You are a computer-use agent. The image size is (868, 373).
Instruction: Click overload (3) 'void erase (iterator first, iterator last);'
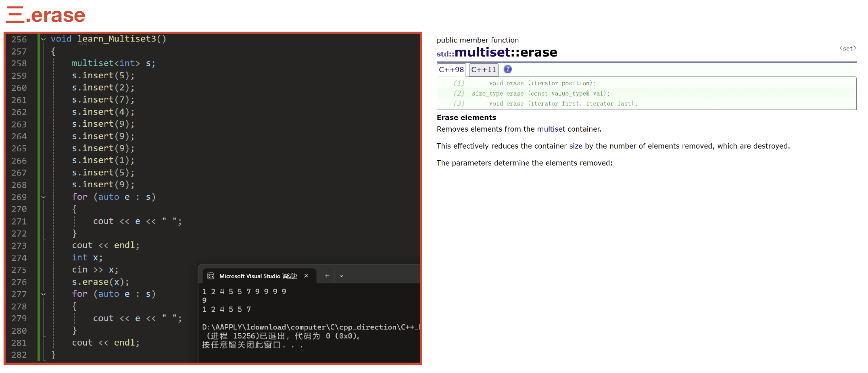[563, 104]
